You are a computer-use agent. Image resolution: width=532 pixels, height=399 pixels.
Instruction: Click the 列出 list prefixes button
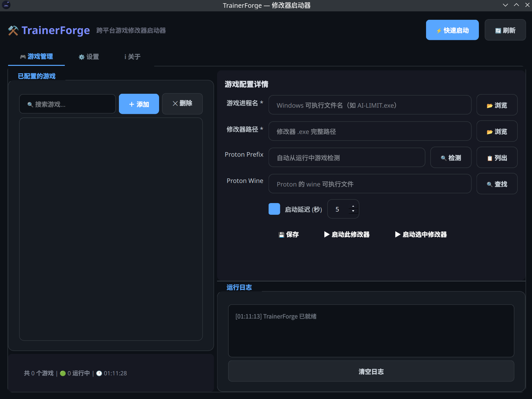point(497,158)
